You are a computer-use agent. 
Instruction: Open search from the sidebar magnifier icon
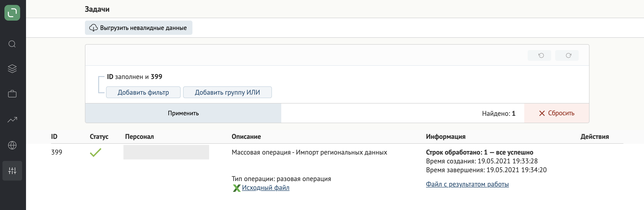[12, 44]
